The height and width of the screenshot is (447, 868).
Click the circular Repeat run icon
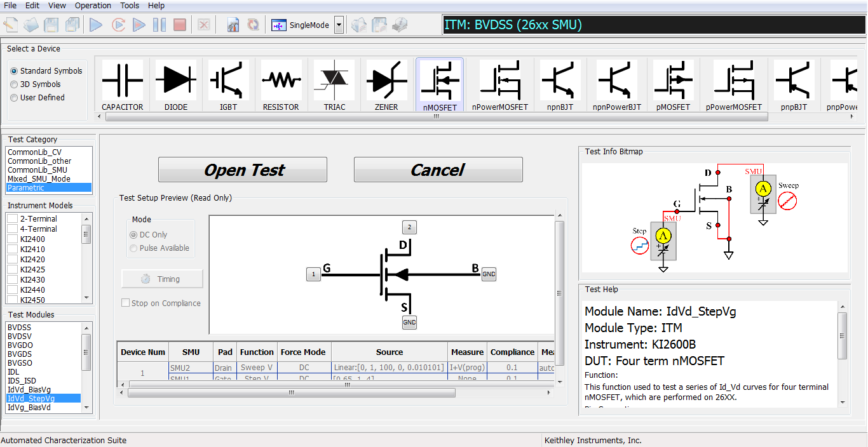[x=118, y=25]
